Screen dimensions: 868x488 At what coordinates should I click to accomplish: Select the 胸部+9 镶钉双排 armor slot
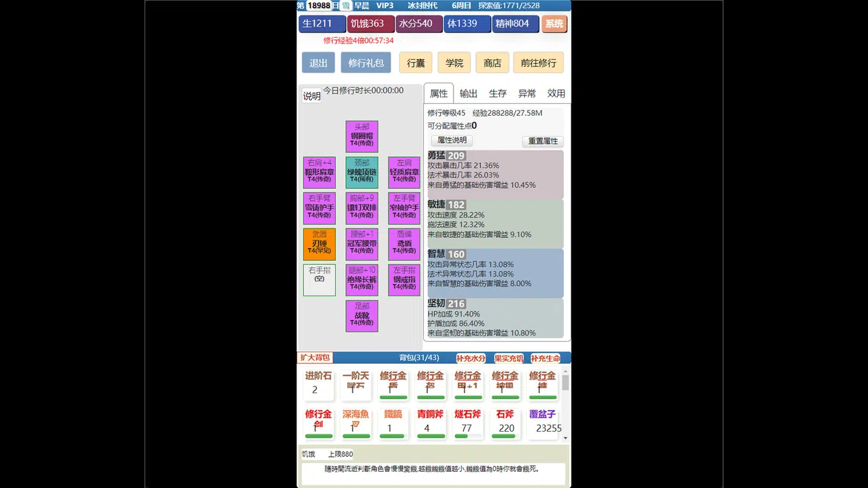[361, 208]
